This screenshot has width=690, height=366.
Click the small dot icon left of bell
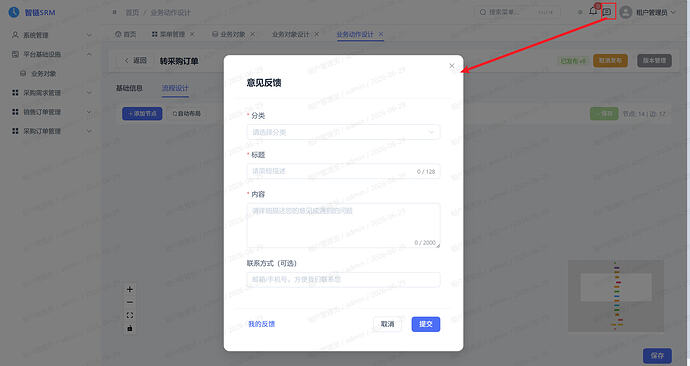[580, 12]
